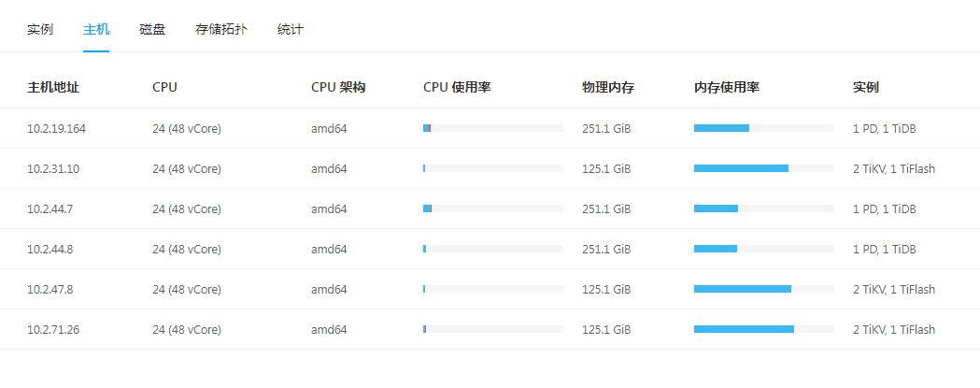Screen dimensions: 980x388
Task: Click the 内存使用率 column header
Action: (726, 88)
